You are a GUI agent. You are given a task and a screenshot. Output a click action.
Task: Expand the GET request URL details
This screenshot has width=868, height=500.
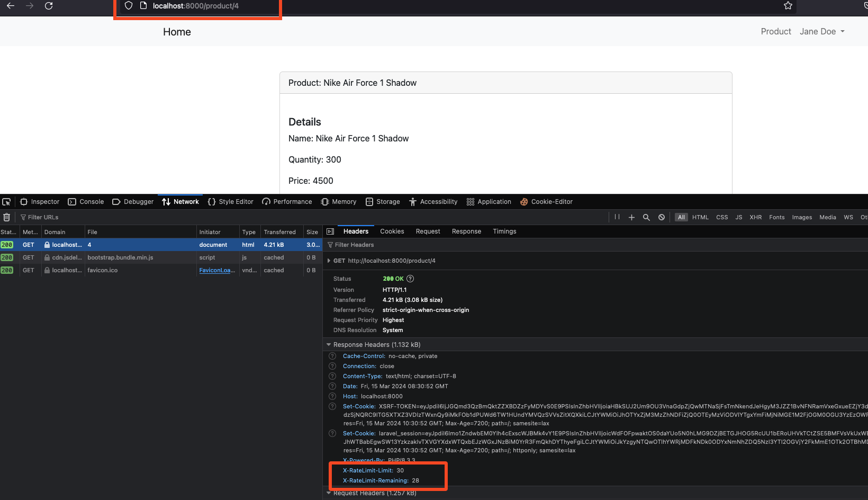click(x=329, y=261)
